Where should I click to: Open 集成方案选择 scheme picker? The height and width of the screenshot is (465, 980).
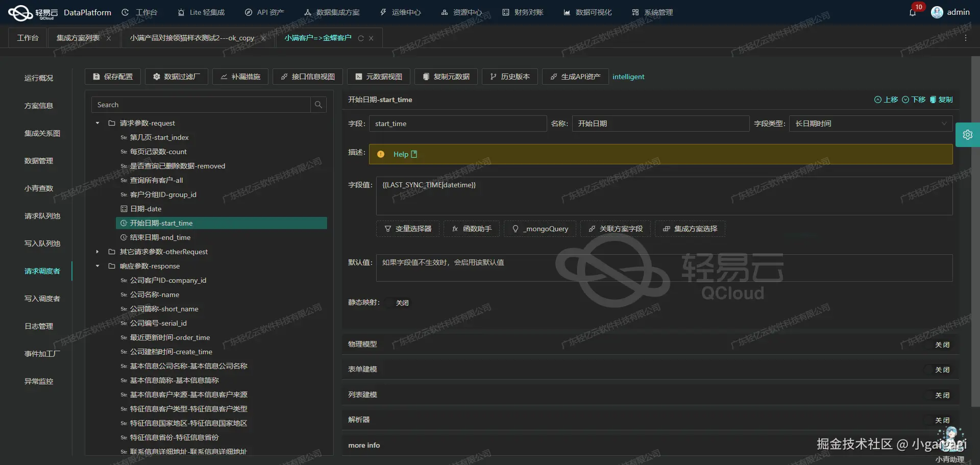690,229
